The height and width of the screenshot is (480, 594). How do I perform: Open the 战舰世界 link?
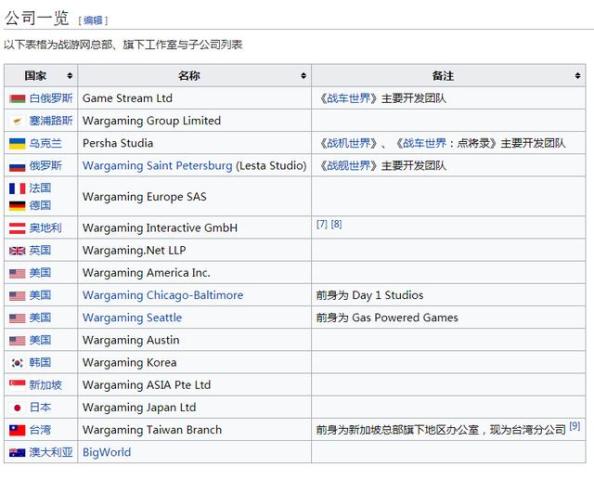pyautogui.click(x=349, y=166)
